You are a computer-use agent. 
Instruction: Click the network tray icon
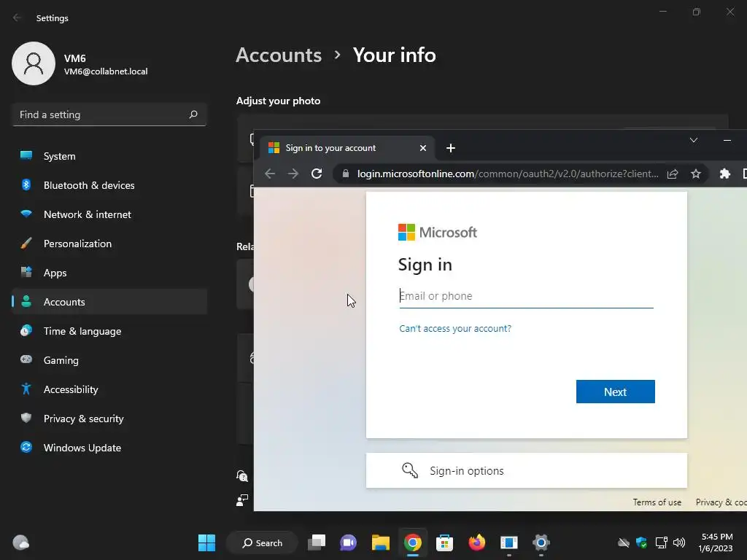[661, 542]
